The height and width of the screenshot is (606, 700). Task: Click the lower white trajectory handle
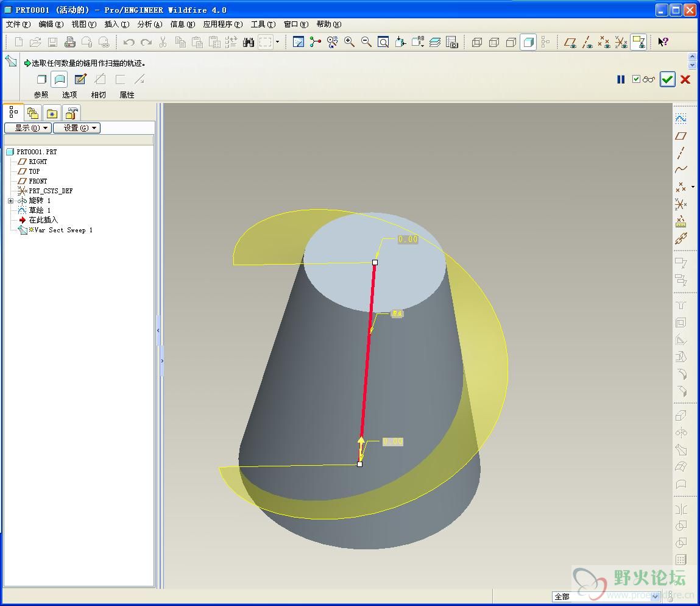360,465
